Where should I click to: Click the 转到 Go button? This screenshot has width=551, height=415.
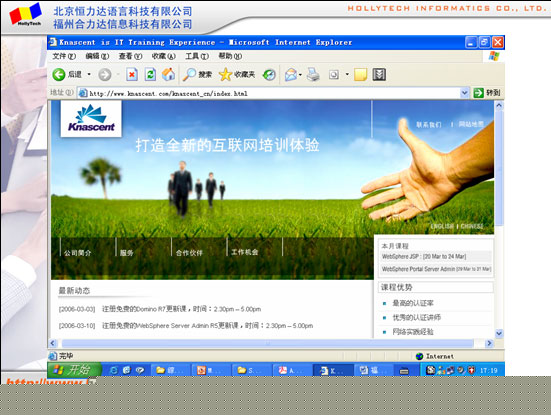(x=487, y=93)
